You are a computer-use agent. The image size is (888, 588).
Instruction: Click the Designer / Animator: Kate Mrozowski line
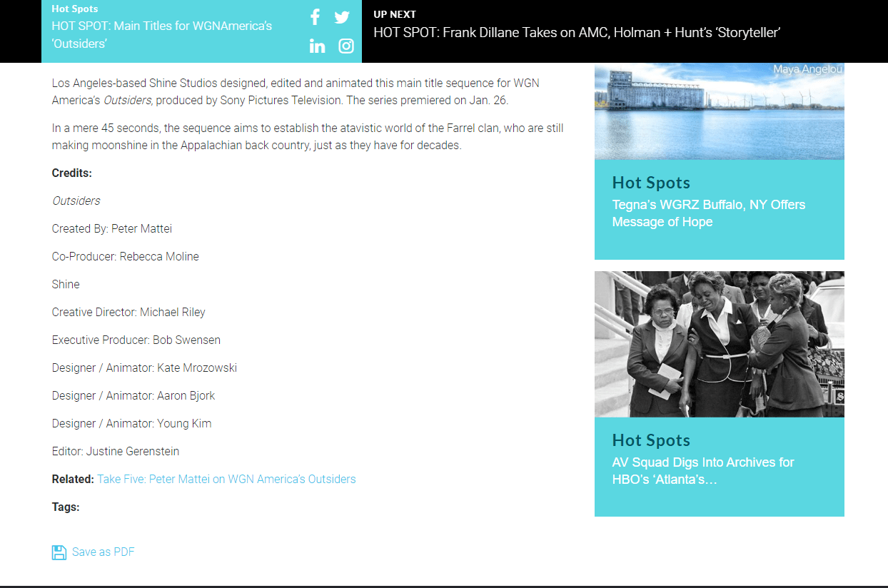pos(144,367)
